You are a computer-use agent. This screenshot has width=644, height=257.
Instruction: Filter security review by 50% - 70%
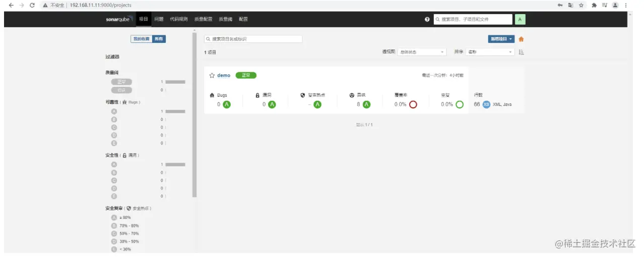(129, 233)
